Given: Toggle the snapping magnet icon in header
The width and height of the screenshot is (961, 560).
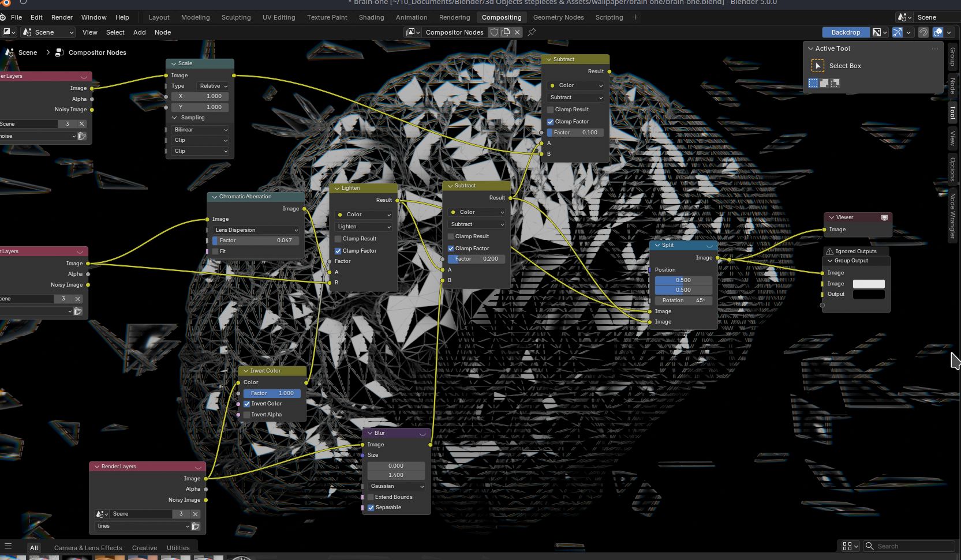Looking at the screenshot, I should 923,32.
